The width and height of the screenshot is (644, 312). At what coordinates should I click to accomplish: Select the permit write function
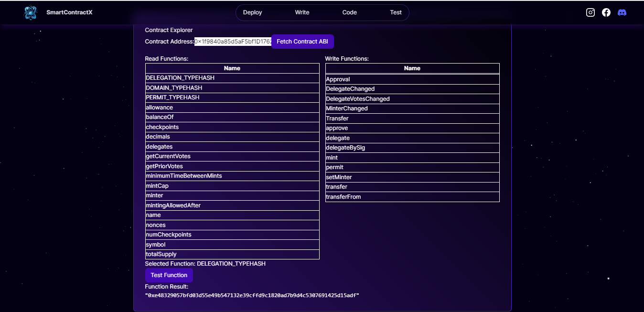[x=412, y=167]
